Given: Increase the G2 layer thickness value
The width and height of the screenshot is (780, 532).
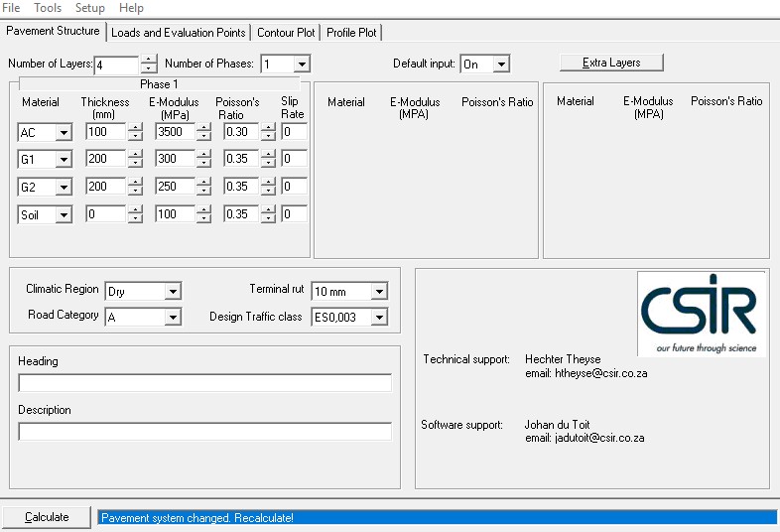Looking at the screenshot, I should tap(135, 183).
